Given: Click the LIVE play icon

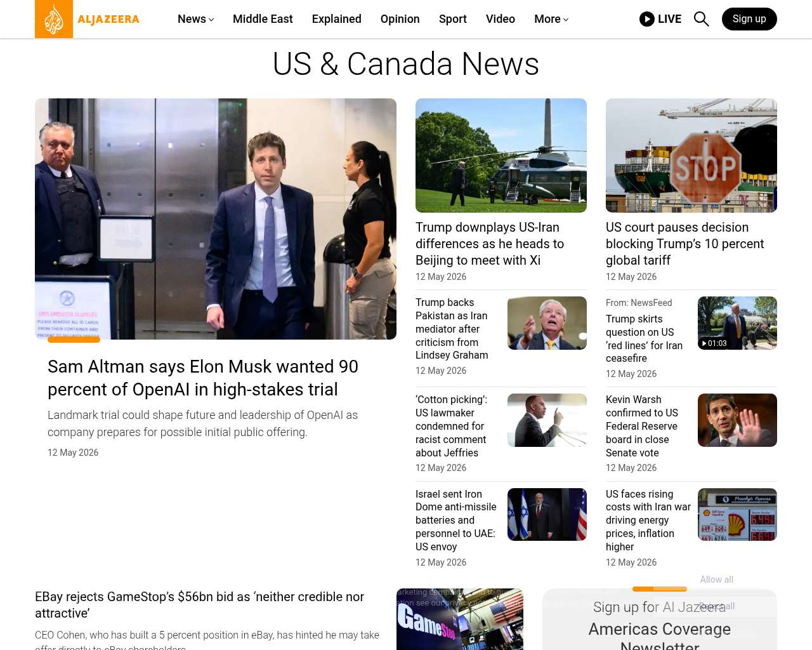Looking at the screenshot, I should [x=646, y=19].
